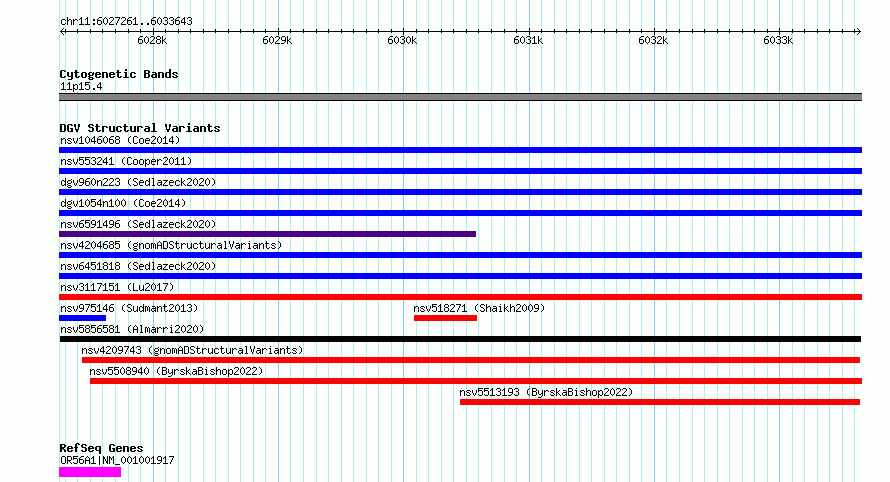Click the nsv5508940 (ByrskaBishop2022) label
This screenshot has width=890, height=482.
point(177,371)
